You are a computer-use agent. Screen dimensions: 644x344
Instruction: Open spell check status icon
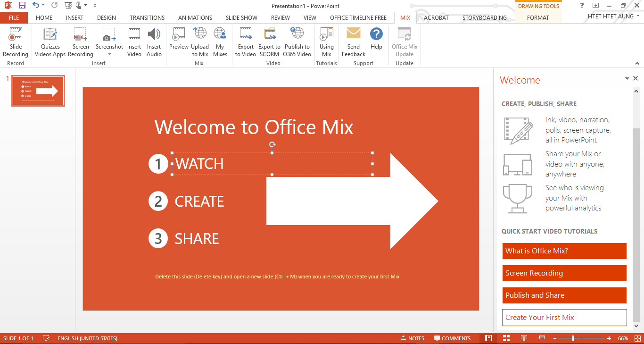[46, 338]
